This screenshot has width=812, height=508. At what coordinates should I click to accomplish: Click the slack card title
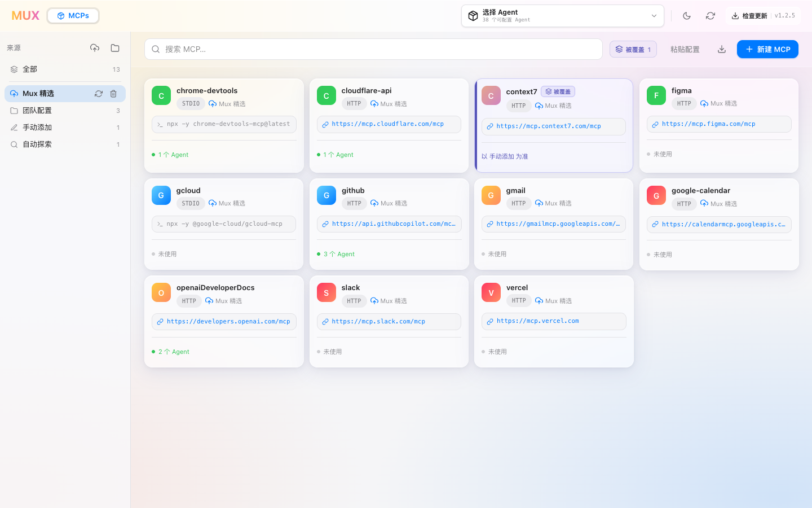click(351, 287)
